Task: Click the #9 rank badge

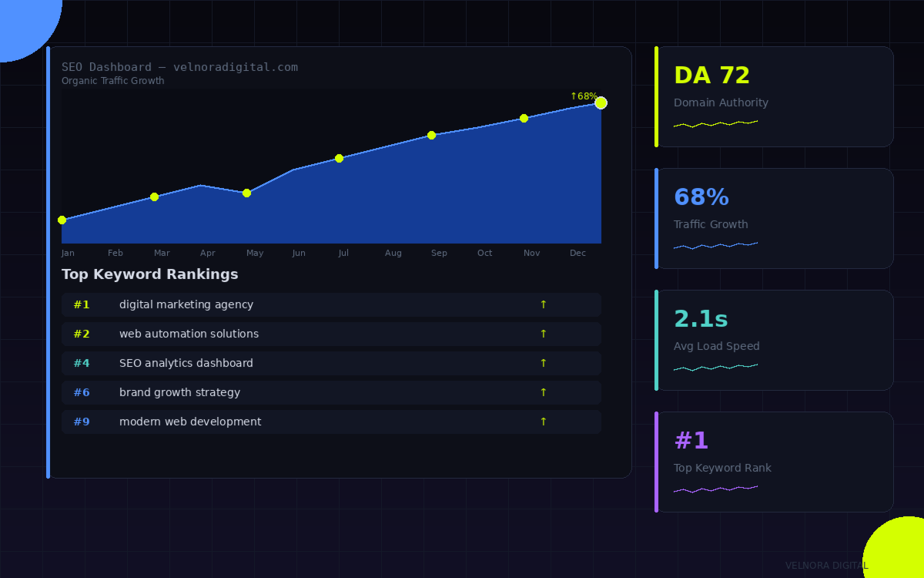Action: (x=82, y=422)
